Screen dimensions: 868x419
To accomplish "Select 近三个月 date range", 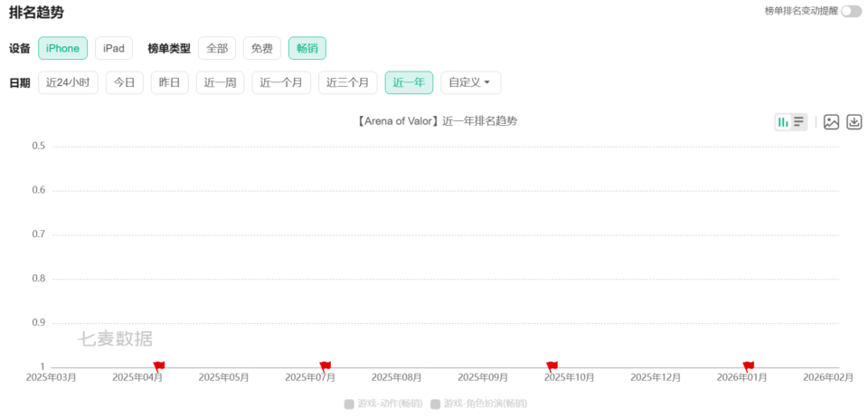I will pyautogui.click(x=347, y=82).
